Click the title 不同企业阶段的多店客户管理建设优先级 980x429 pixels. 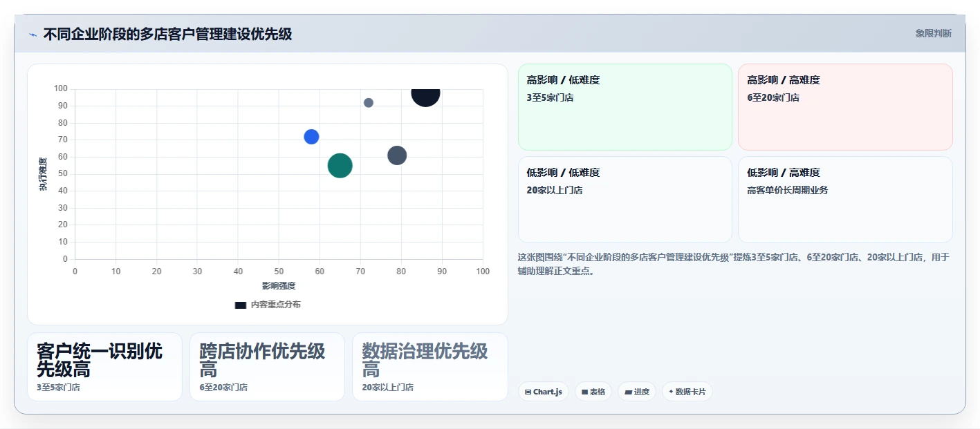coord(167,34)
